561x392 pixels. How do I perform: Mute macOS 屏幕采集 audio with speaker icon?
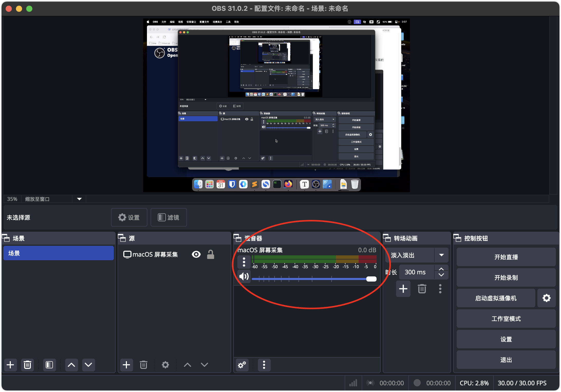pos(244,276)
